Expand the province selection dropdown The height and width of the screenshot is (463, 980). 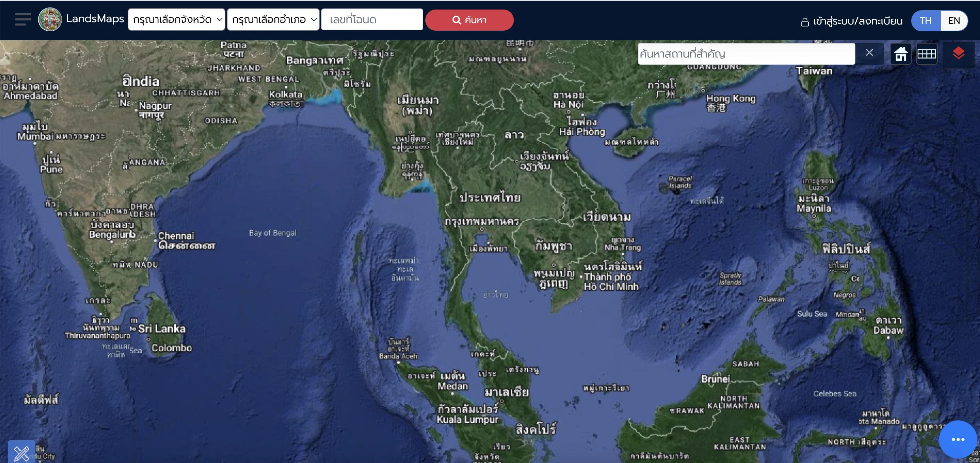(x=176, y=19)
